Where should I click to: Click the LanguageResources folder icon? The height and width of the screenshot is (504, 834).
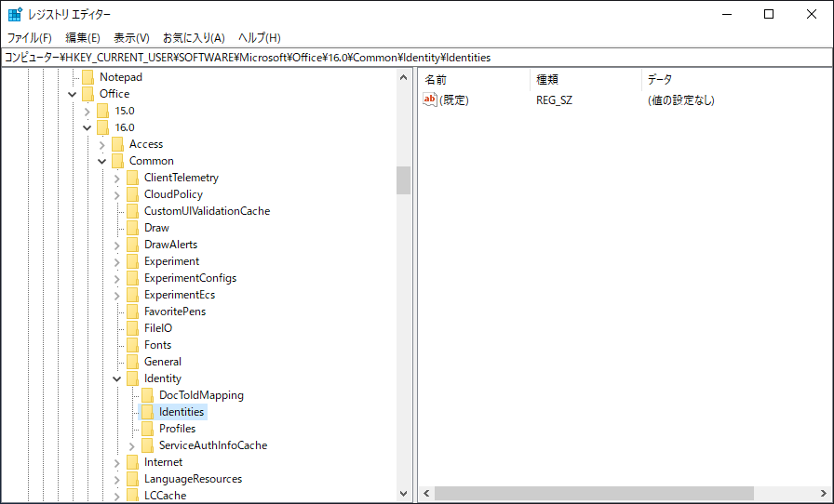tap(133, 479)
